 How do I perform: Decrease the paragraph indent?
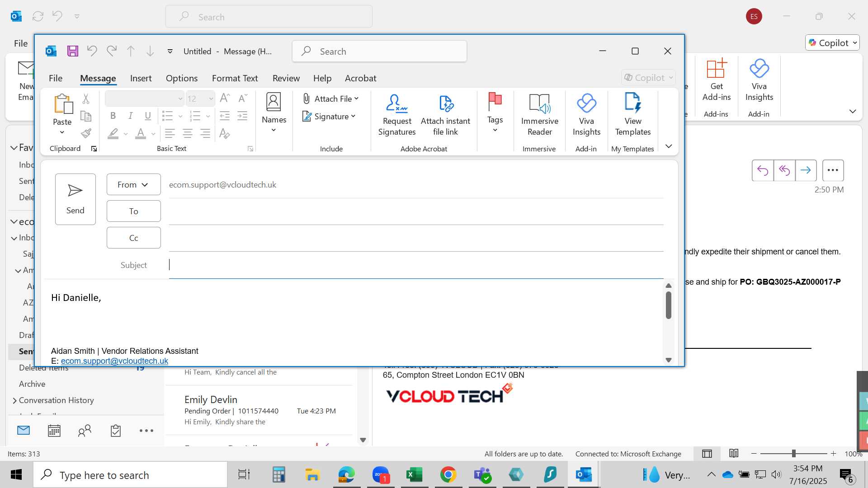pos(225,116)
